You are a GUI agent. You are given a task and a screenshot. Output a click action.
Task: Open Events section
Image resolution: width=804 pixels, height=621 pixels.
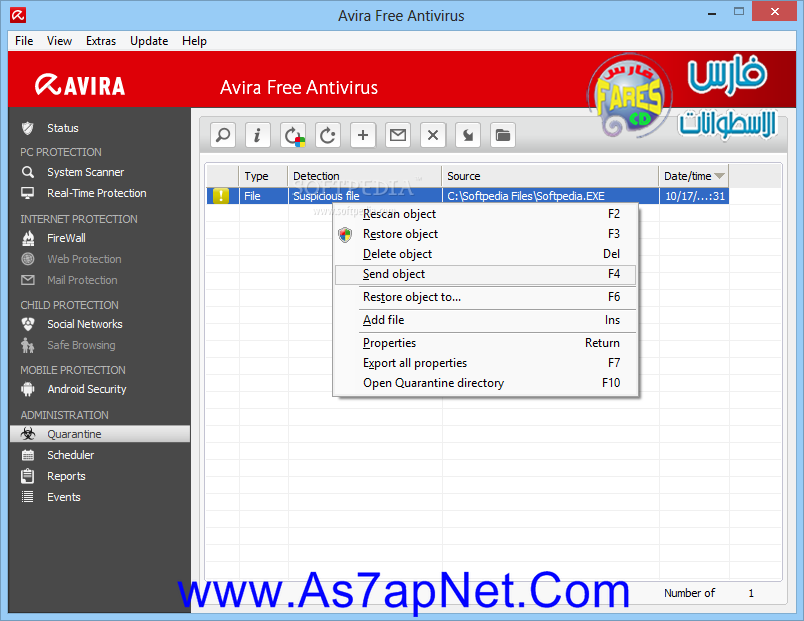[x=64, y=497]
